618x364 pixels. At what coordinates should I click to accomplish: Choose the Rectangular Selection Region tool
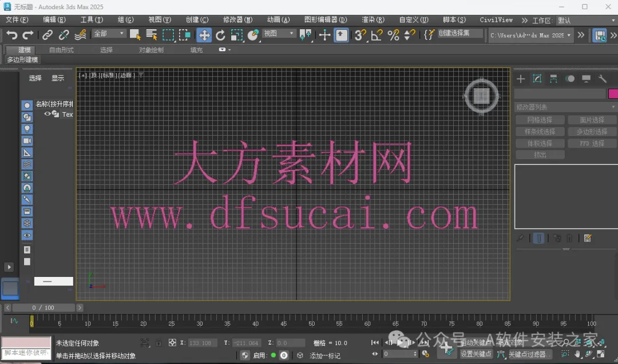pos(168,35)
